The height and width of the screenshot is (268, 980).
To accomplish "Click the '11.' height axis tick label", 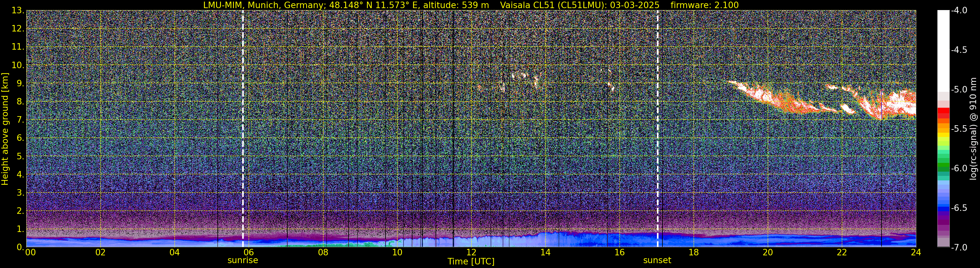I will (18, 47).
